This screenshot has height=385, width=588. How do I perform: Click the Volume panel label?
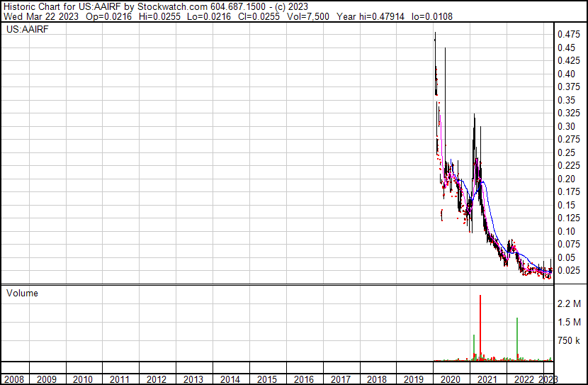(x=22, y=293)
